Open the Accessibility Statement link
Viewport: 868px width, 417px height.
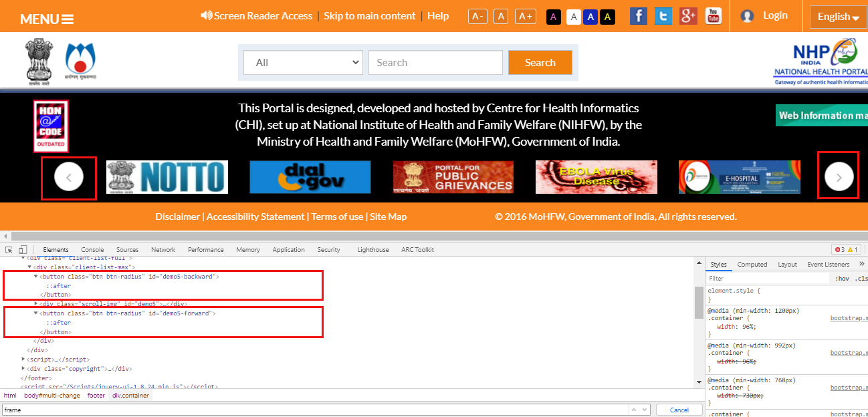pyautogui.click(x=255, y=217)
